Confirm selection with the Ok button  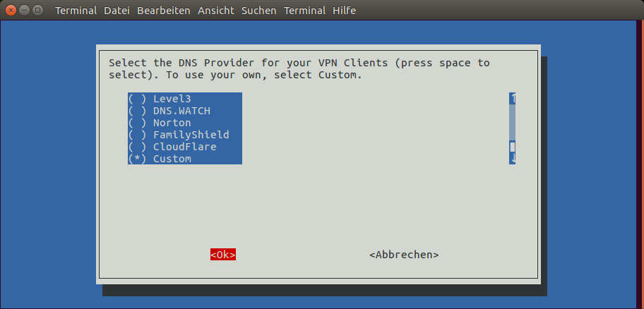point(223,255)
